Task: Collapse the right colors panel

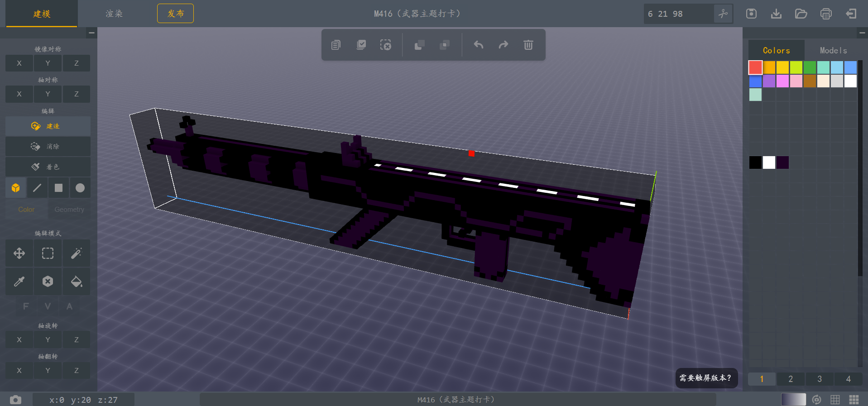Action: (862, 33)
